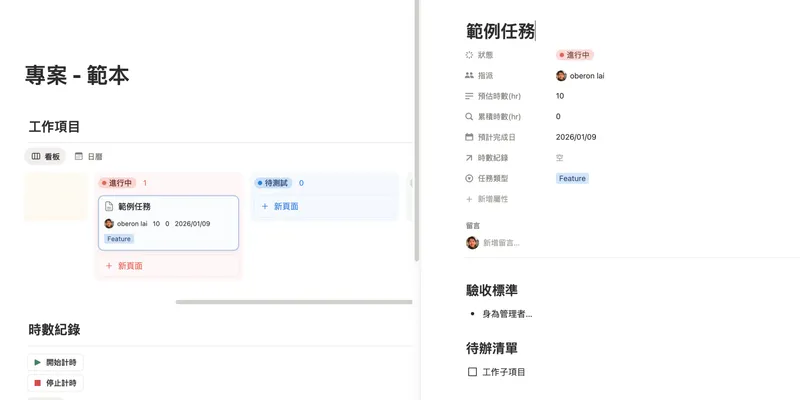This screenshot has height=400, width=800.
Task: Open the Feature task type dropdown in details
Action: tap(572, 179)
